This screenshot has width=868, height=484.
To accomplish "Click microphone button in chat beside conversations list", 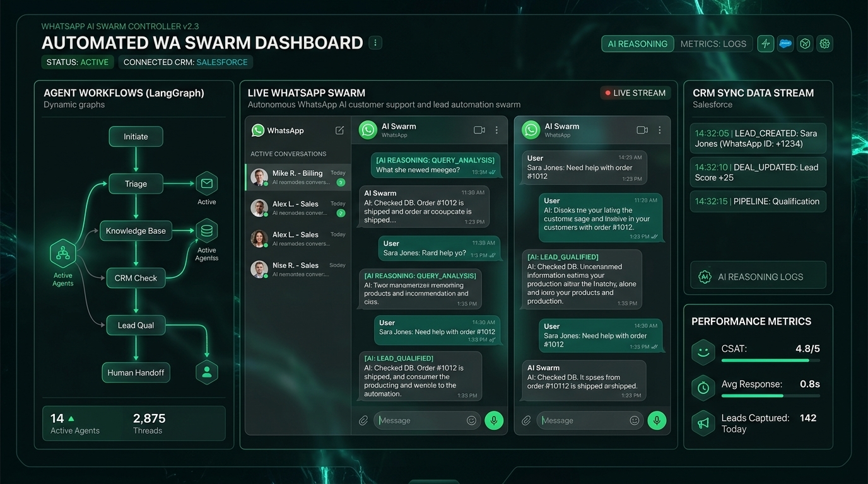I will point(494,420).
